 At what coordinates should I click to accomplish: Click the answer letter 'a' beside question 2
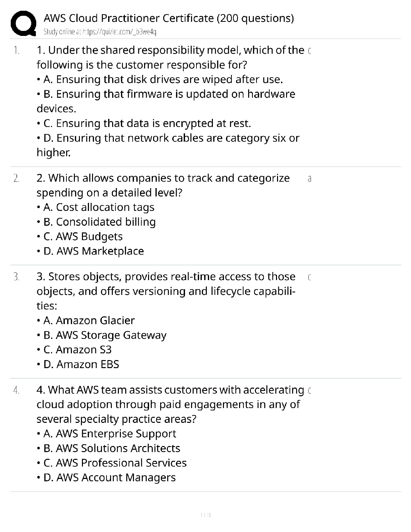point(310,179)
